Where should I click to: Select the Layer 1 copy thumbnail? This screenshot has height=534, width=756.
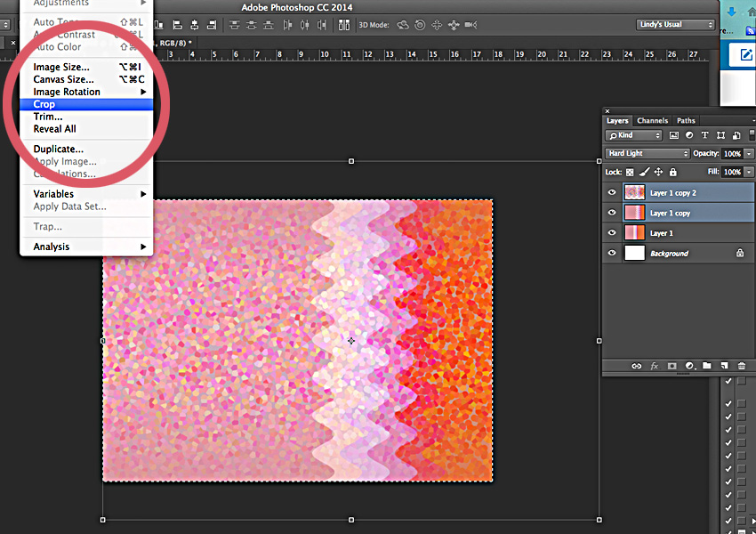click(634, 212)
